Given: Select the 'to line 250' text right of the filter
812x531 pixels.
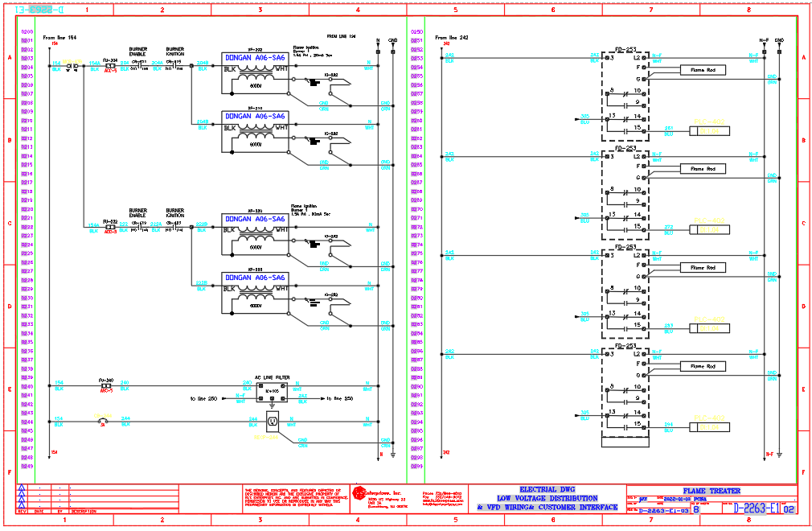Looking at the screenshot, I should [x=340, y=398].
